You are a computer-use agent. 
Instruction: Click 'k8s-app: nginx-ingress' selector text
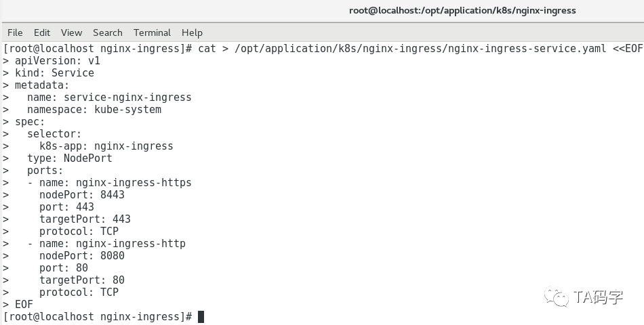tap(106, 146)
